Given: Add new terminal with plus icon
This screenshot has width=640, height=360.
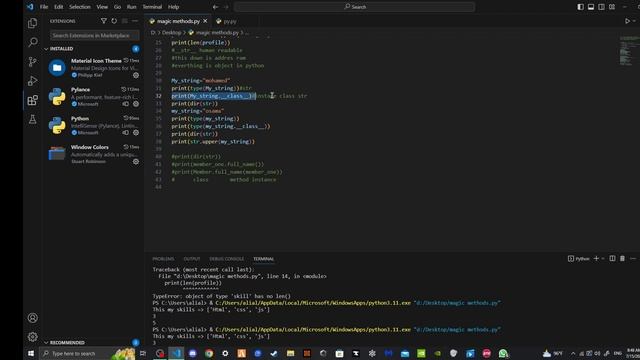Looking at the screenshot, I should tap(596, 258).
